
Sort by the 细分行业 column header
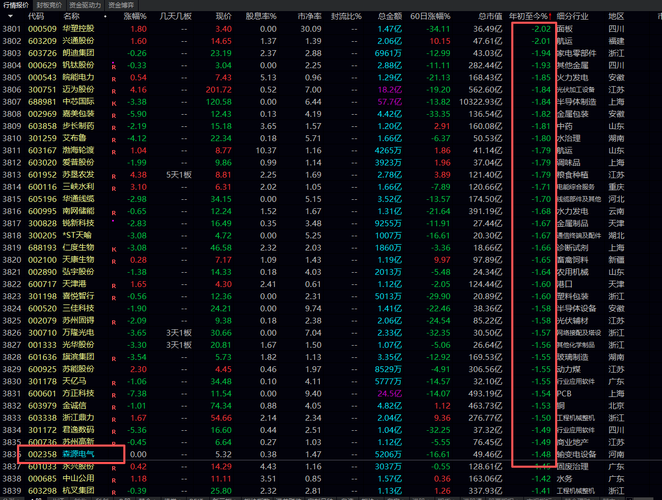(x=572, y=16)
